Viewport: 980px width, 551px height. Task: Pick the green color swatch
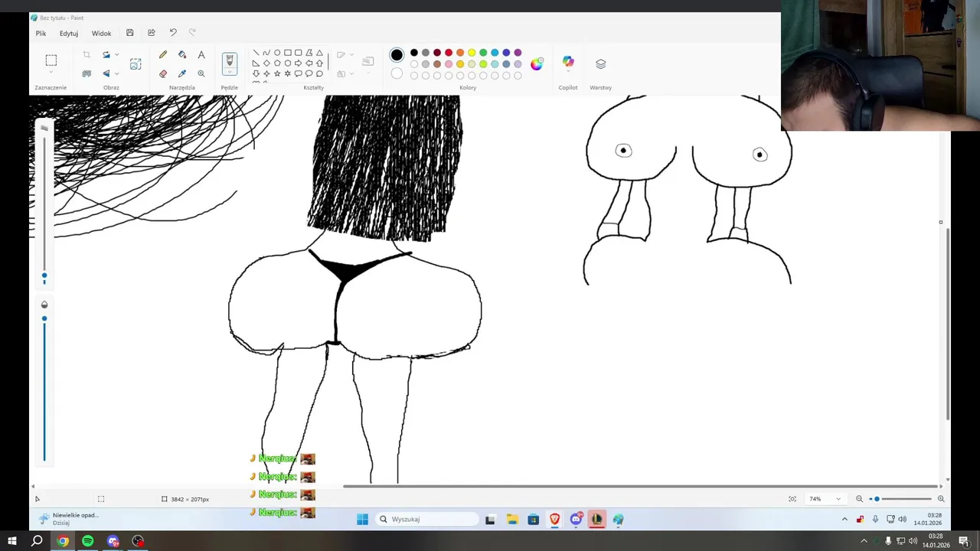coord(483,53)
